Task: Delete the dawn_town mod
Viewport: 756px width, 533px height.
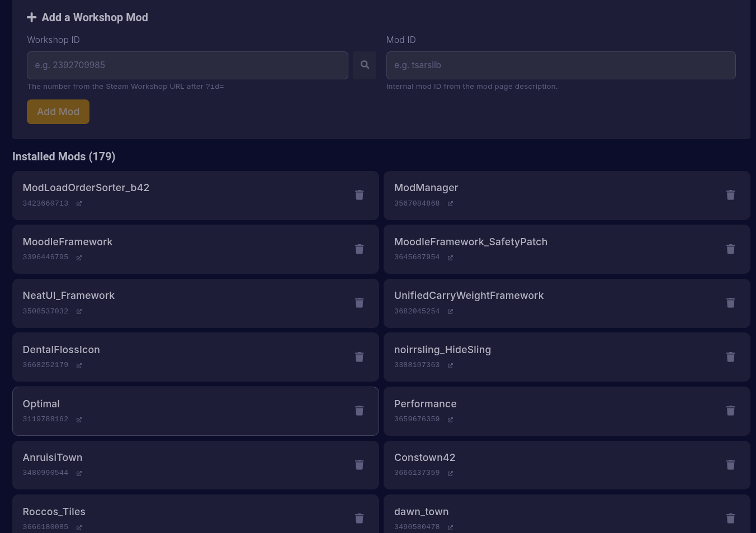Action: tap(730, 518)
